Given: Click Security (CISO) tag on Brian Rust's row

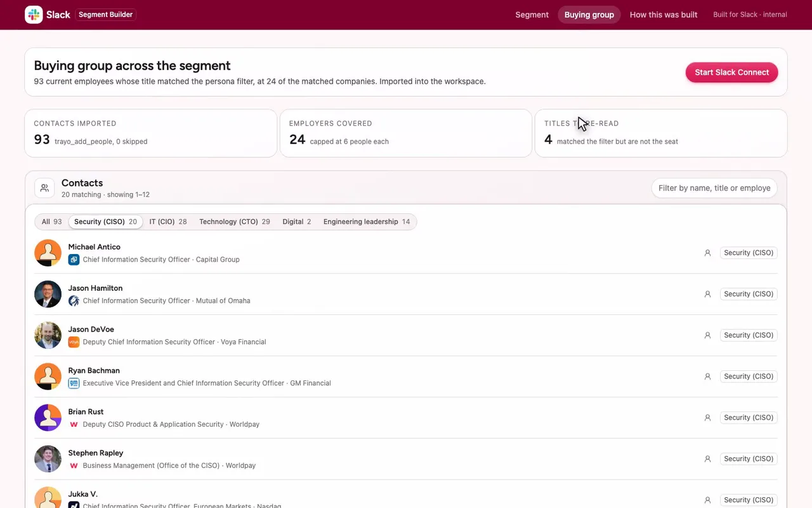Looking at the screenshot, I should 749,418.
